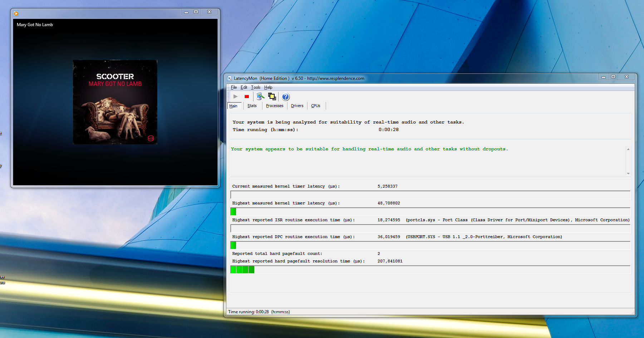This screenshot has height=338, width=644.
Task: Click the status message scrollbar down arrow
Action: (628, 173)
